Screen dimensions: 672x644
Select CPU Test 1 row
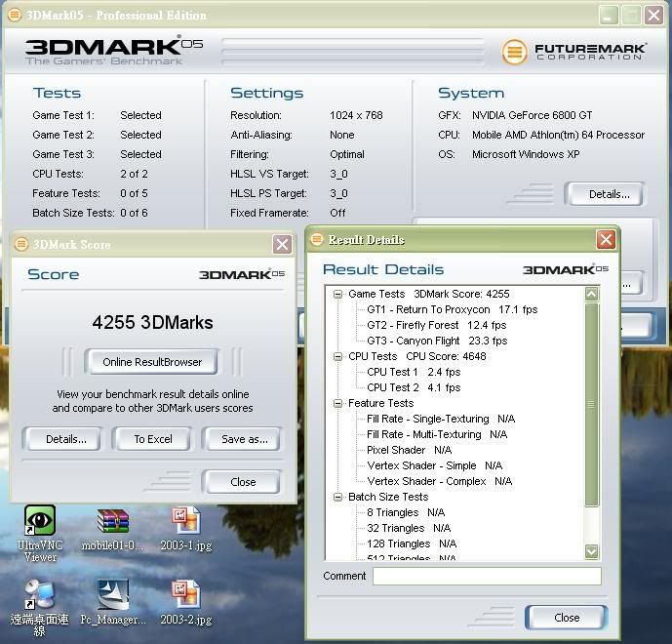(x=414, y=372)
